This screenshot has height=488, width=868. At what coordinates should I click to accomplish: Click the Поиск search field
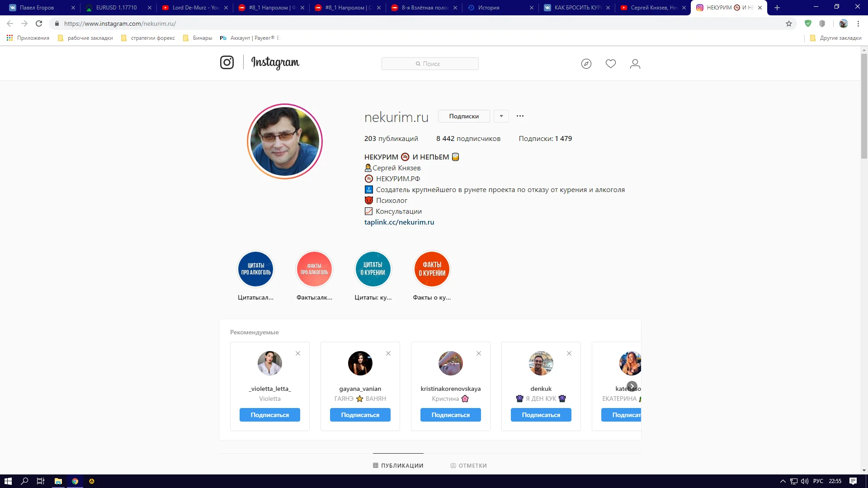(x=430, y=64)
